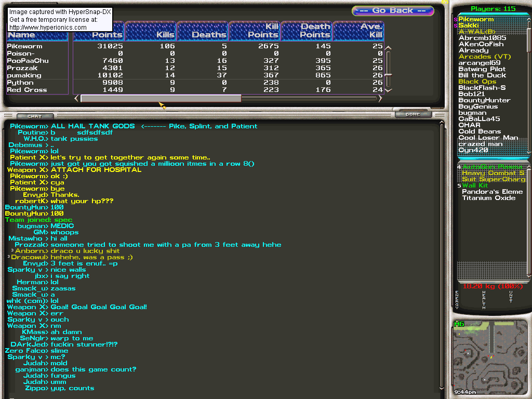The image size is (532, 399).
Task: Click the Death Points column header
Action: pyautogui.click(x=307, y=31)
